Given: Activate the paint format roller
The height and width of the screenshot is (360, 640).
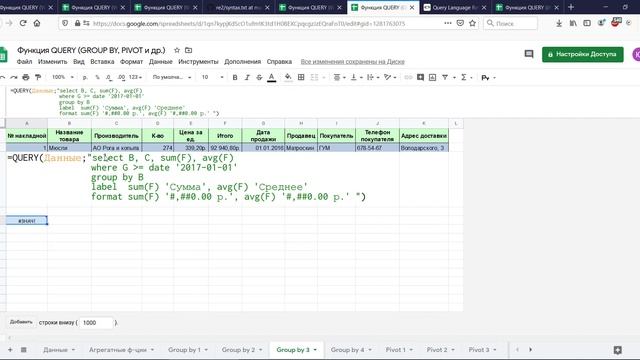Looking at the screenshot, I should pos(38,77).
